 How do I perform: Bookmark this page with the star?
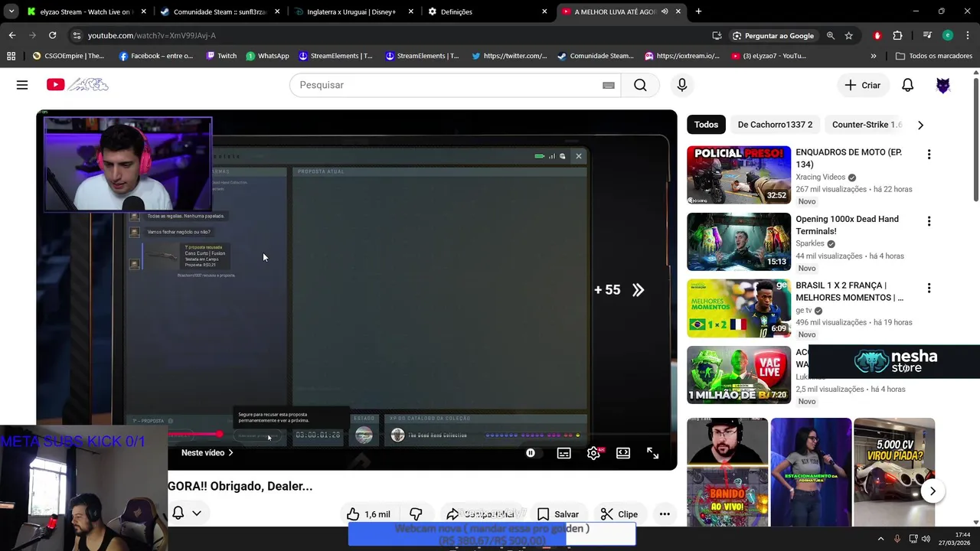[x=848, y=35]
